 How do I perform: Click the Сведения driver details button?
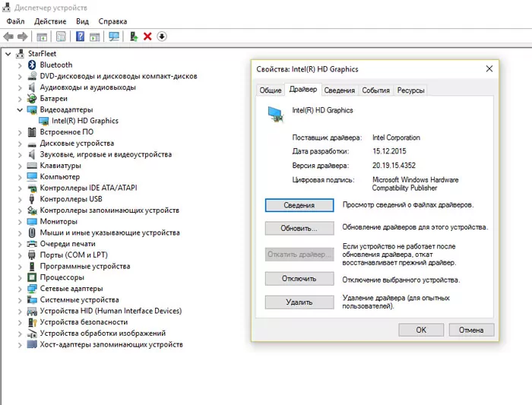click(x=299, y=205)
